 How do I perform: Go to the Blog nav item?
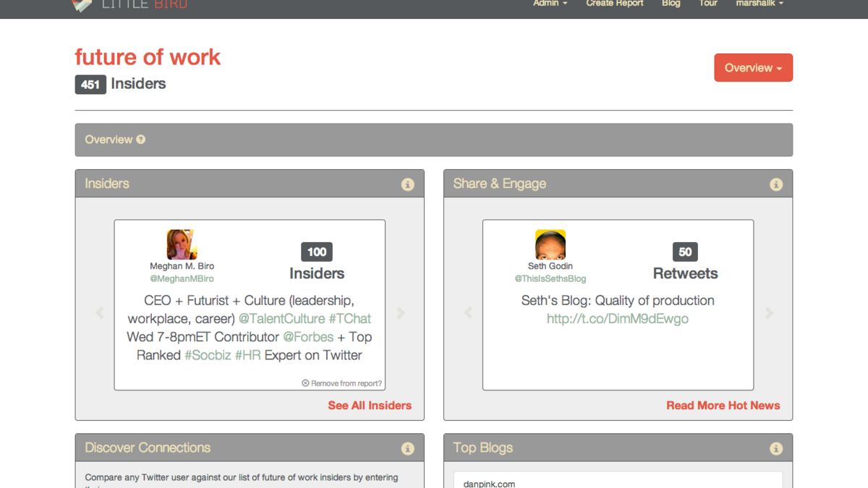pos(671,4)
